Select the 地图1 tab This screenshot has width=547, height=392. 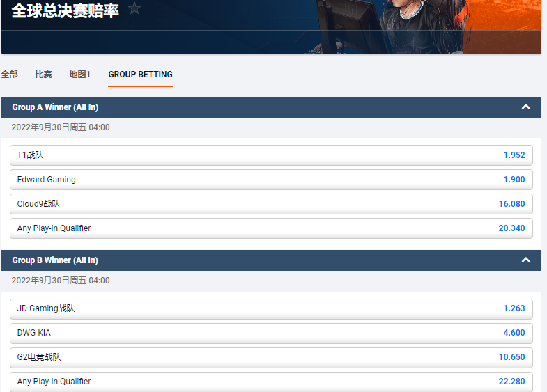[80, 75]
